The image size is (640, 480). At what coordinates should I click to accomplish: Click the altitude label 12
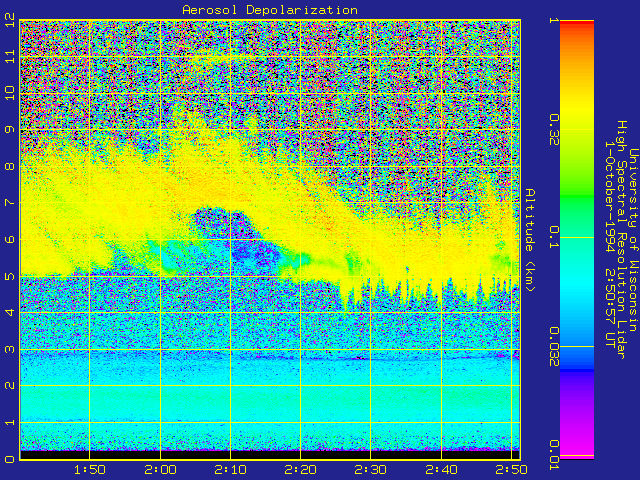pyautogui.click(x=10, y=21)
